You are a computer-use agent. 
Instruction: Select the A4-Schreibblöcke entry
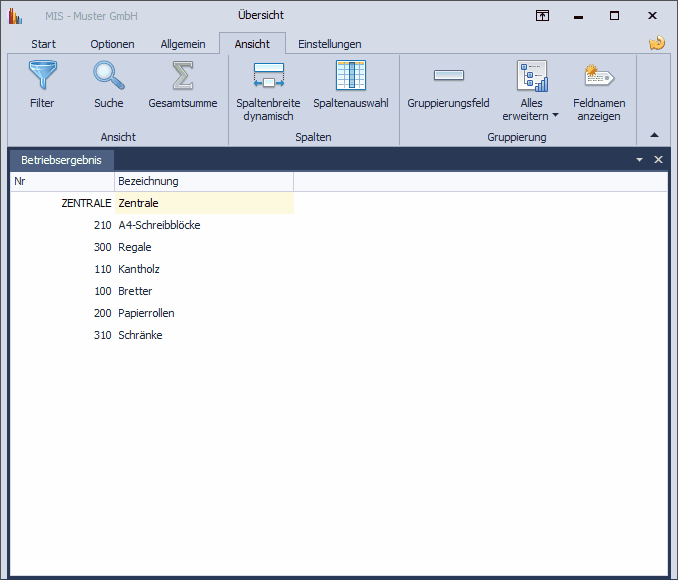click(159, 225)
